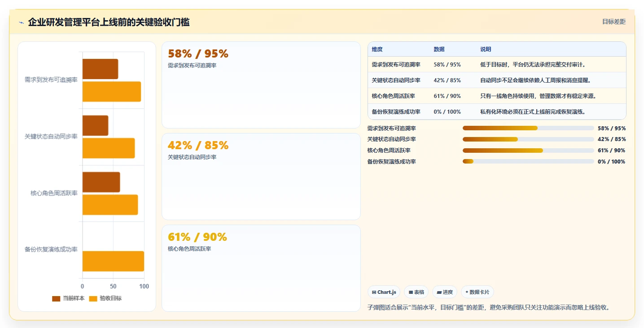Click the 需求到发布可追溯率 progress bar
The width and height of the screenshot is (644, 328).
[x=528, y=128]
